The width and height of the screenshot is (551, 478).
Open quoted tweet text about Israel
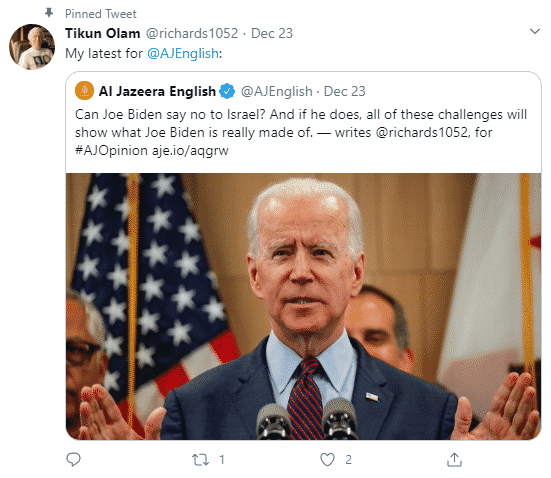301,133
